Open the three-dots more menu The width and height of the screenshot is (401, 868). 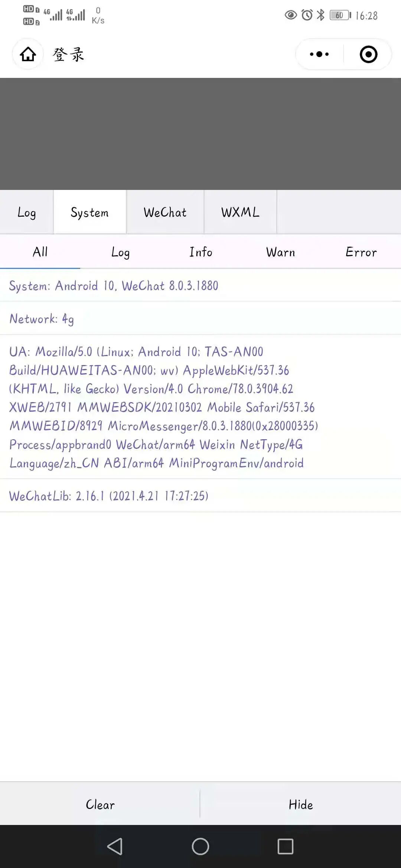tap(319, 55)
